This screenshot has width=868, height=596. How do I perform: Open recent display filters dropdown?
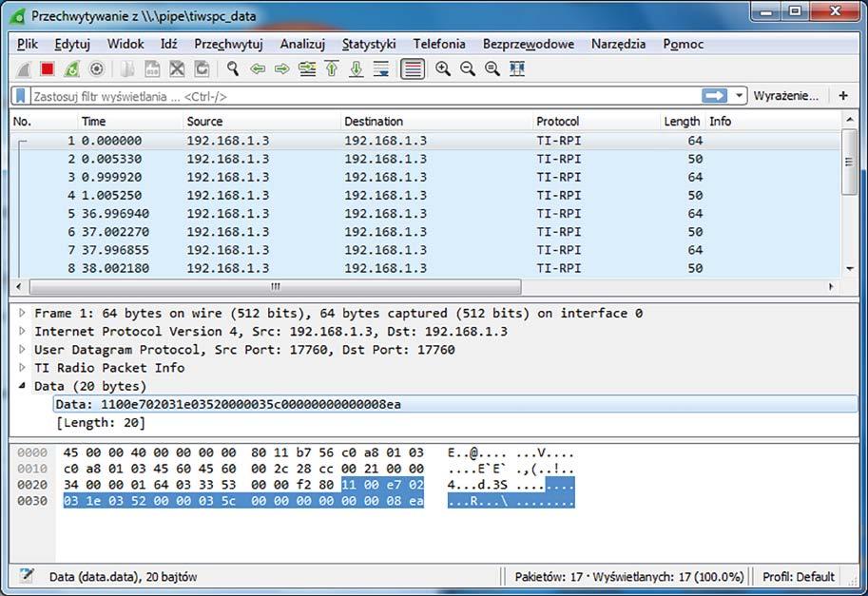click(739, 96)
